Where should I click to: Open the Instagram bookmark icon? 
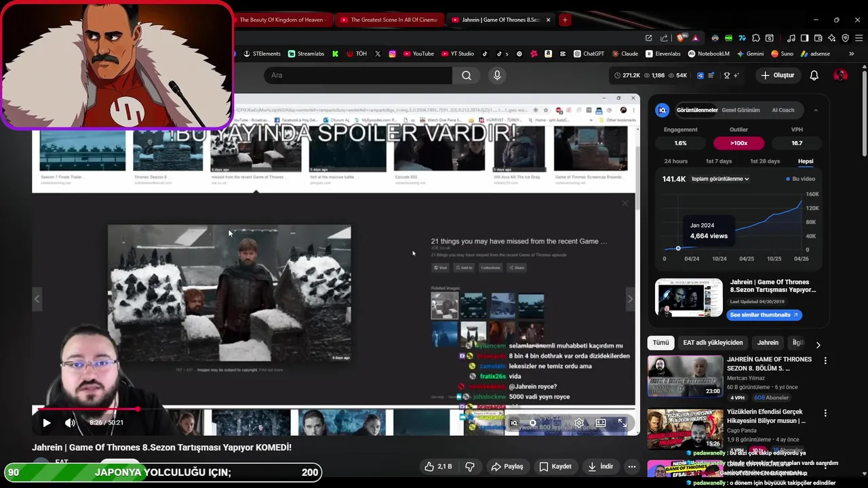coord(392,54)
